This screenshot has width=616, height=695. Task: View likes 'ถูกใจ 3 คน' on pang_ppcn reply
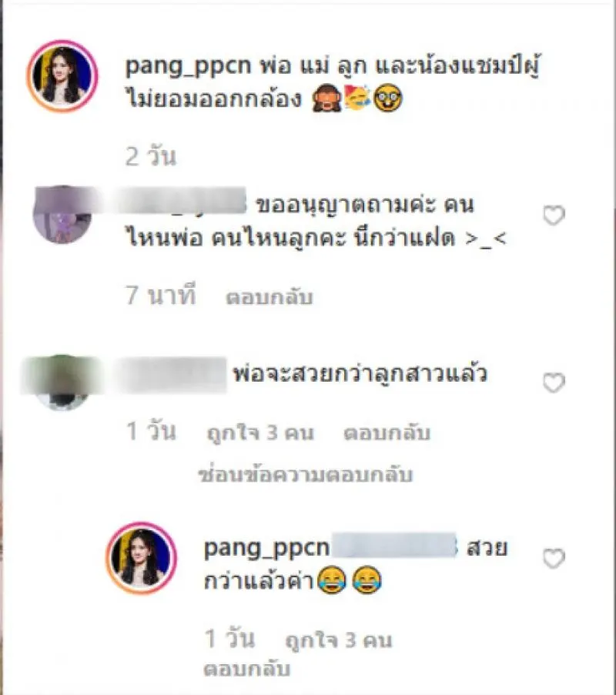point(338,640)
